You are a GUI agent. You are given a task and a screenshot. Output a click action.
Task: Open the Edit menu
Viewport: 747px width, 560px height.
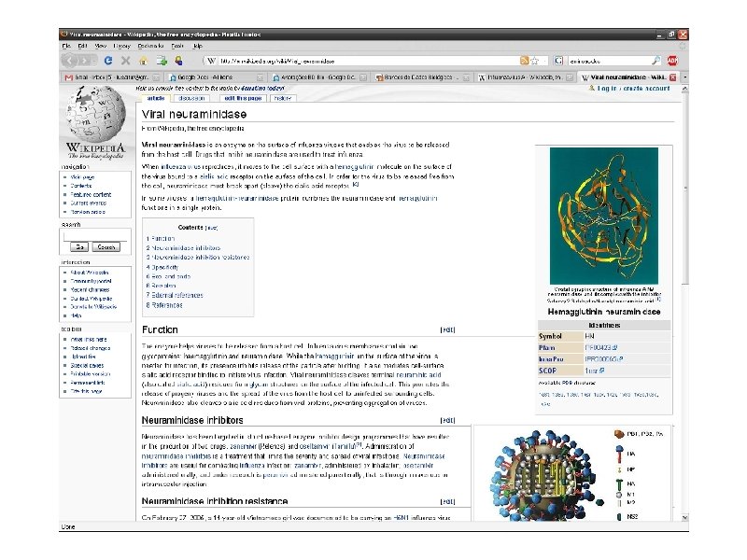82,46
